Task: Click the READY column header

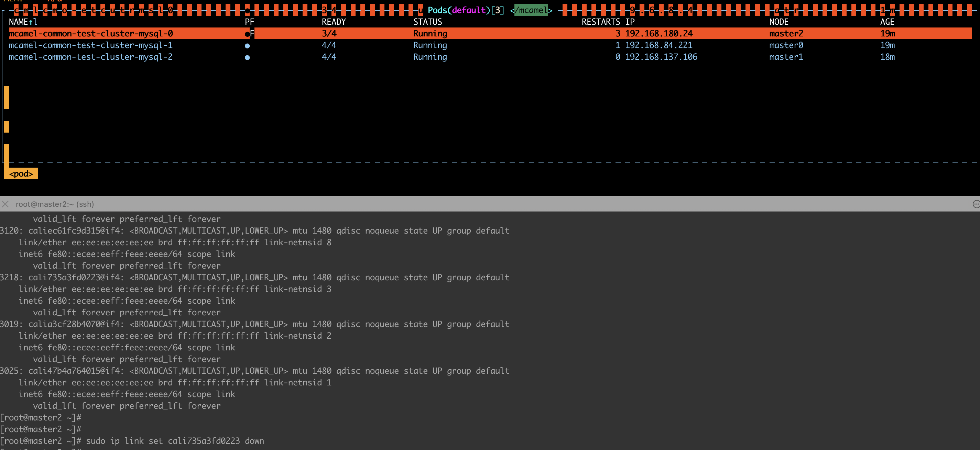Action: 334,22
